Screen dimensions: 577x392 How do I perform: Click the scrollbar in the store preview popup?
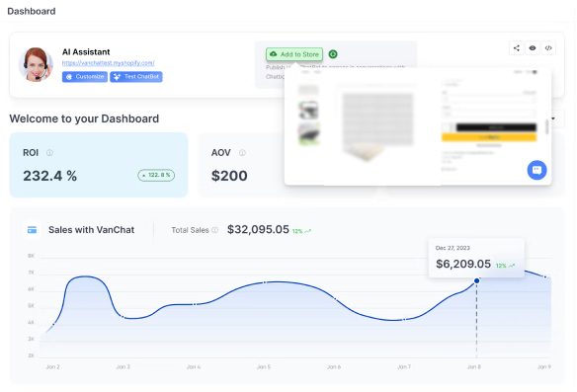click(546, 126)
